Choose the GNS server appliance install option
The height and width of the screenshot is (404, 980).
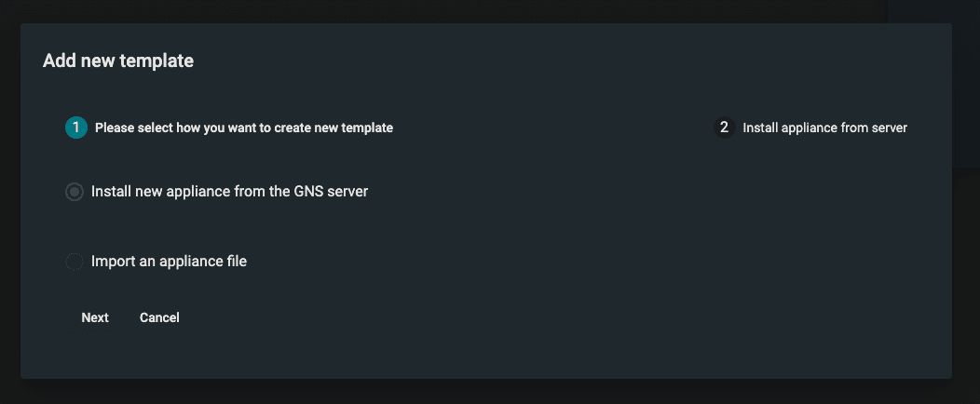[75, 192]
